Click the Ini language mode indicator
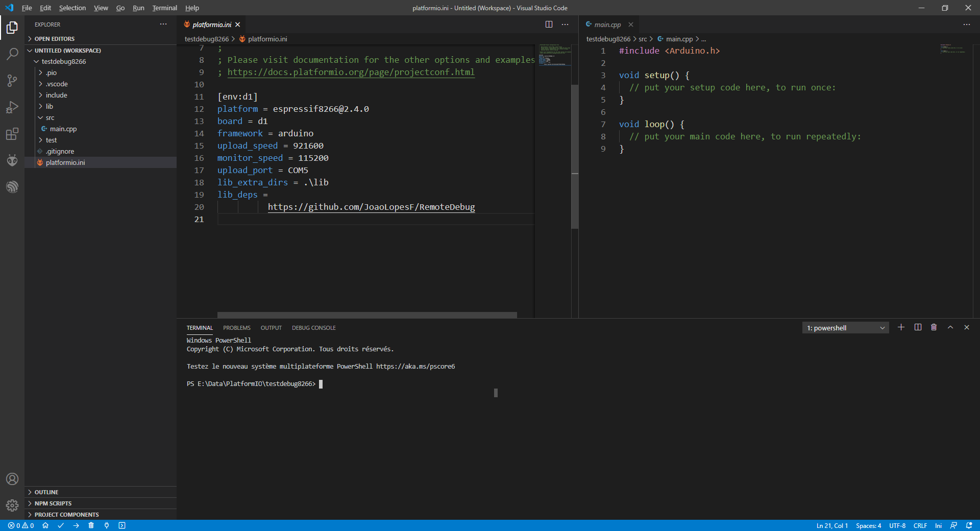 (938, 525)
